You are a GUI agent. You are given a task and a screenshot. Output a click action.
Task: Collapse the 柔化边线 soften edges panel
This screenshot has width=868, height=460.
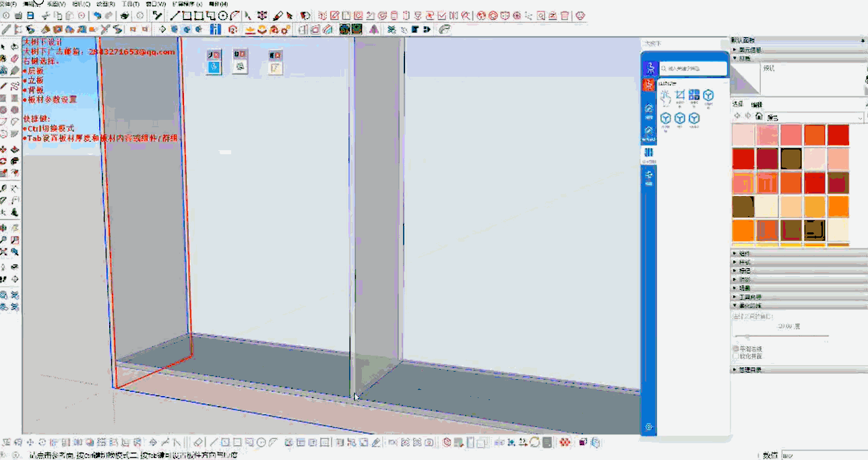click(x=745, y=305)
